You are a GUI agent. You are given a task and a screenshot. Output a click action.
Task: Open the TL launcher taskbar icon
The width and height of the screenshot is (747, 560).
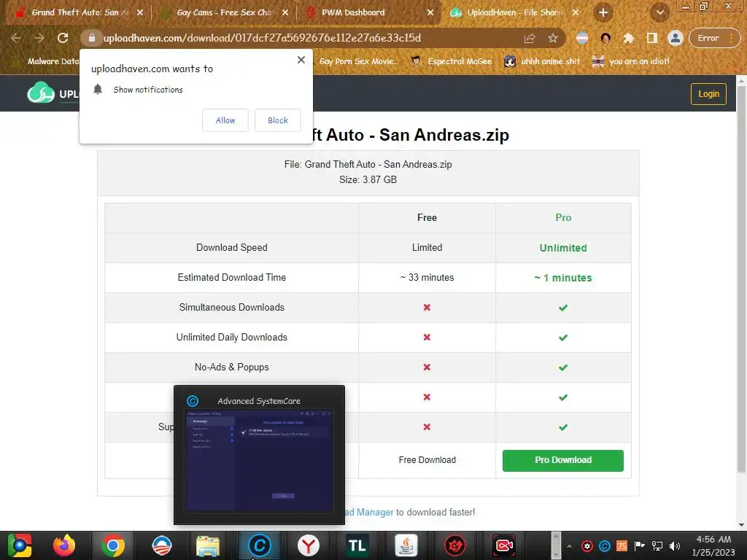tap(356, 545)
